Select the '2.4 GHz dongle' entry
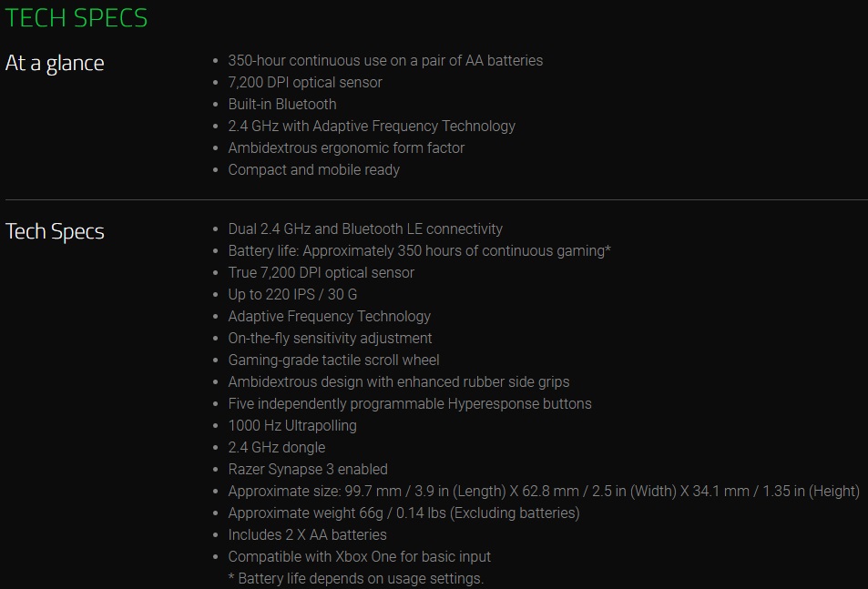 click(x=277, y=447)
